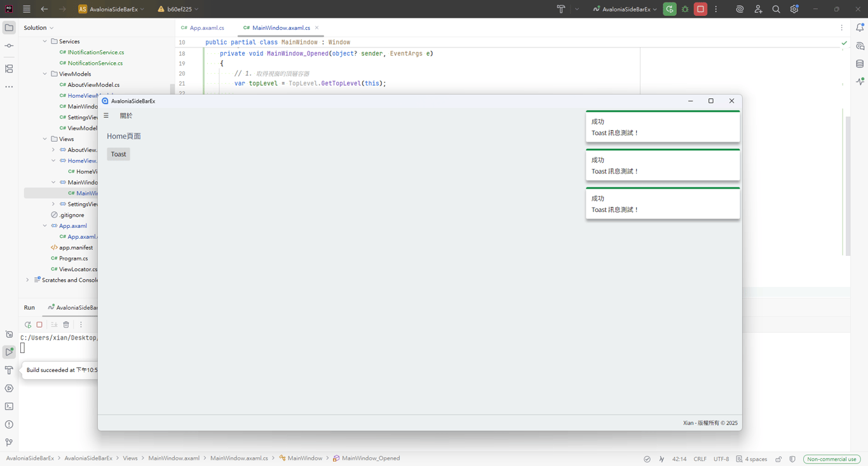Open the build options arrow beside the hammer
Viewport: 868px width, 466px height.
577,10
